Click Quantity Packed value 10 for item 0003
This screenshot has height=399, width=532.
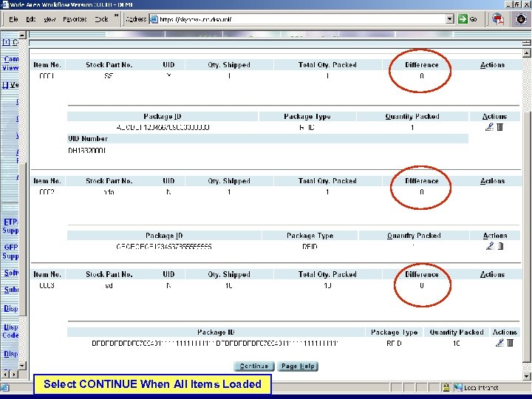pos(457,343)
